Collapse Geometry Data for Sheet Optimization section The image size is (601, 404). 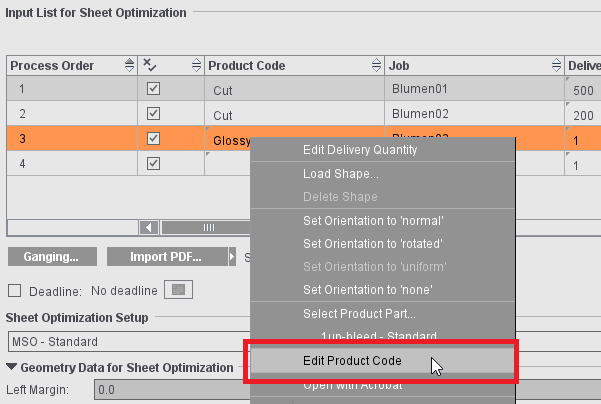(x=12, y=367)
